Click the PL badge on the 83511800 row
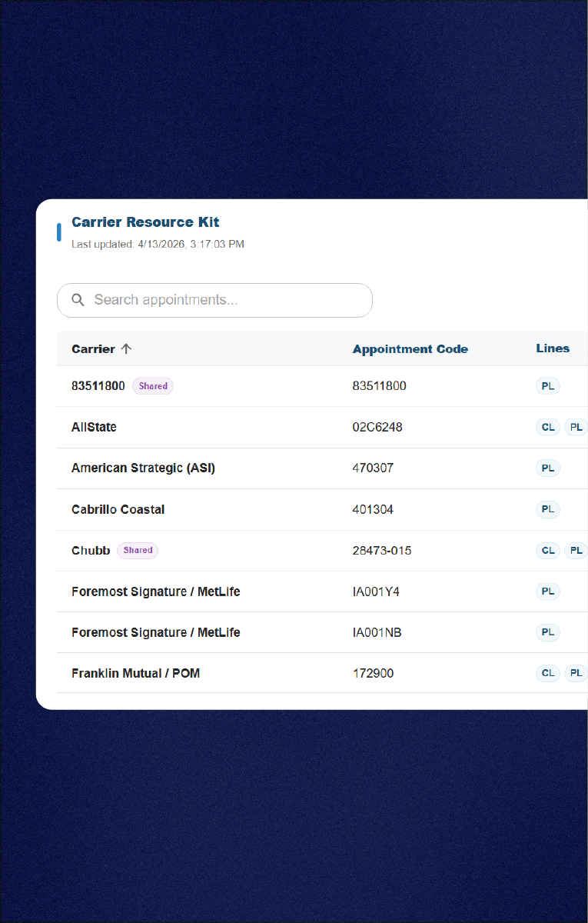Screen dimensions: 588x923 548,385
